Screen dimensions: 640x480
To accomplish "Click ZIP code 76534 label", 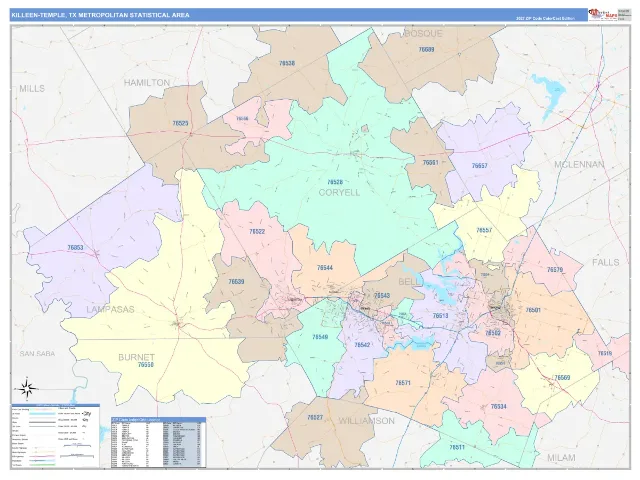I will tap(498, 407).
